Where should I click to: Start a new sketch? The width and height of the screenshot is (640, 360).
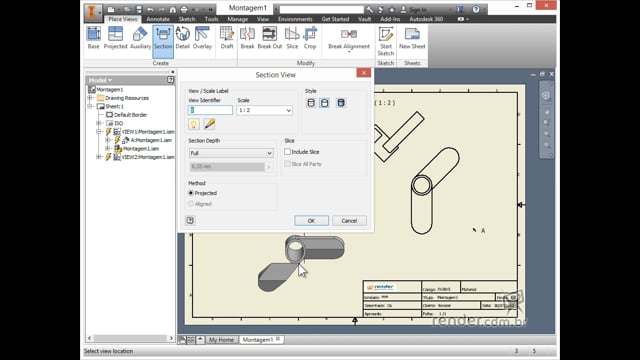386,41
